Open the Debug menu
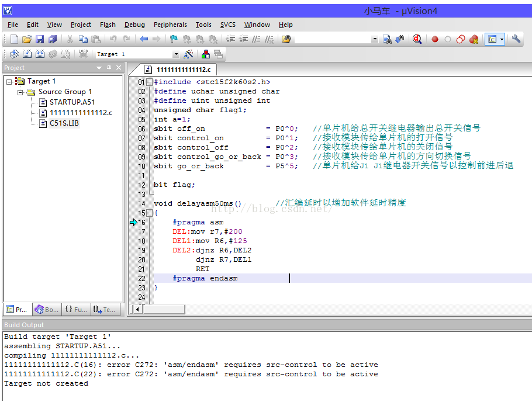 pyautogui.click(x=134, y=25)
